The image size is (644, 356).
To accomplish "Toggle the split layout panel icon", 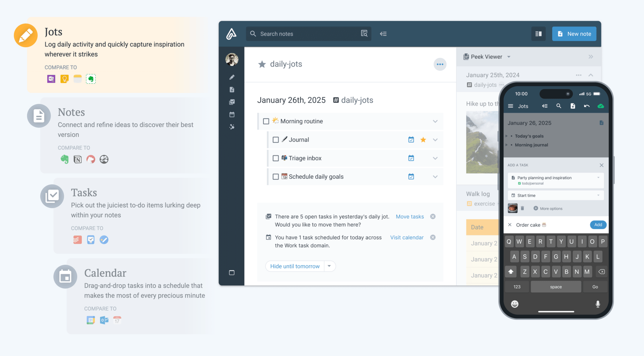I will click(x=538, y=34).
